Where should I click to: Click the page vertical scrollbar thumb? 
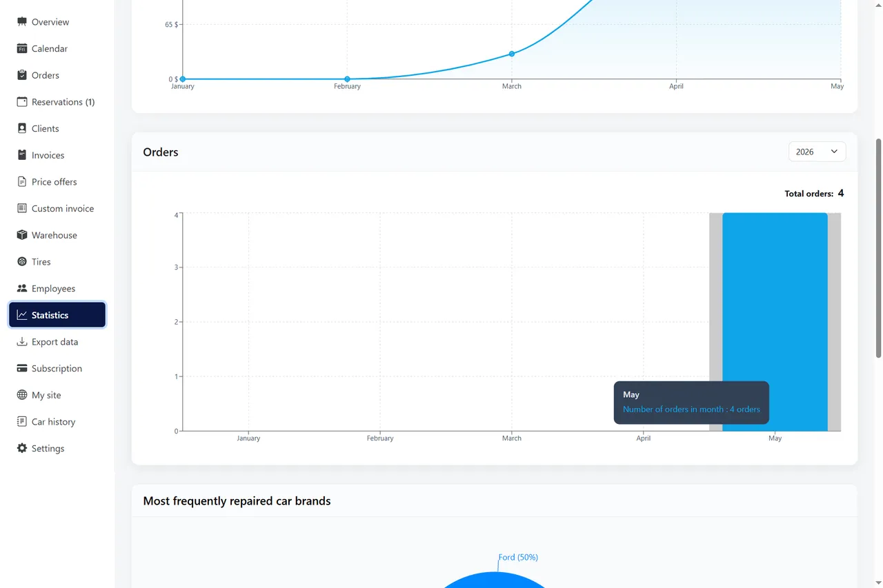point(878,248)
